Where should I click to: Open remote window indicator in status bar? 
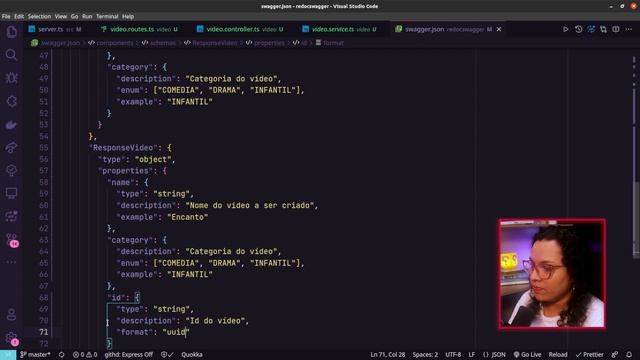[x=8, y=355]
